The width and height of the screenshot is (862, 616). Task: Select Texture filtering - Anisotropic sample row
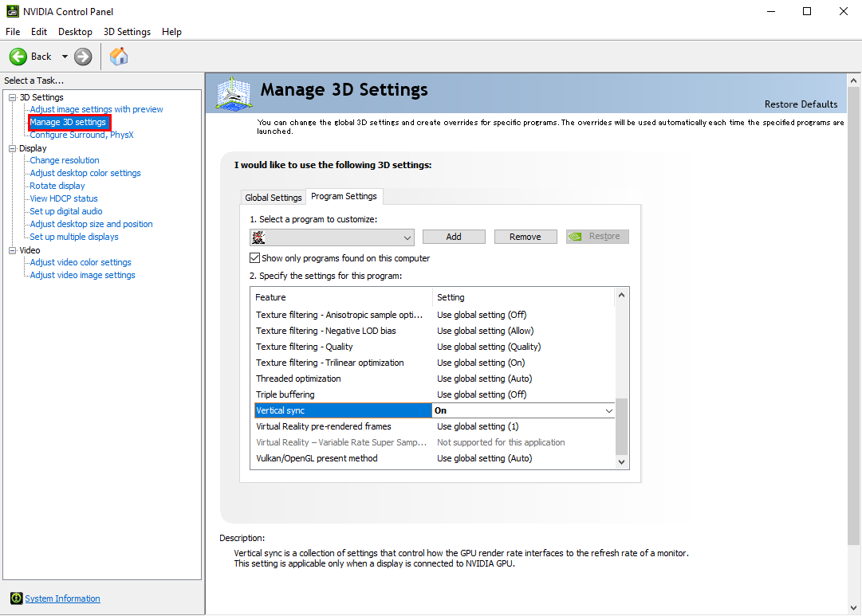(434, 315)
